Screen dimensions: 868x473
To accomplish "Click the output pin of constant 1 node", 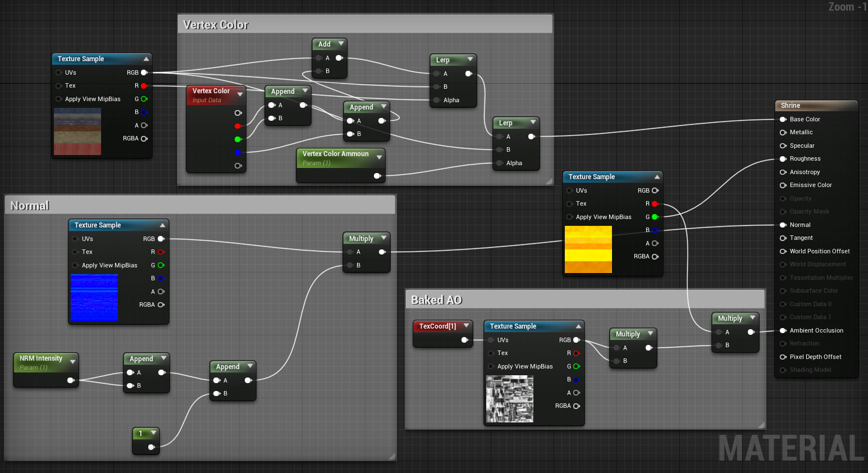I will 151,447.
